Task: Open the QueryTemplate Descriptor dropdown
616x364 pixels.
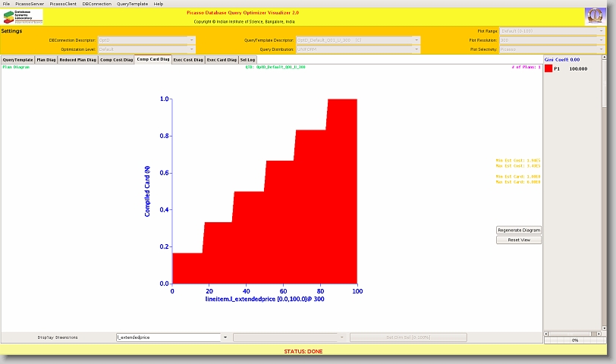Action: coord(357,39)
